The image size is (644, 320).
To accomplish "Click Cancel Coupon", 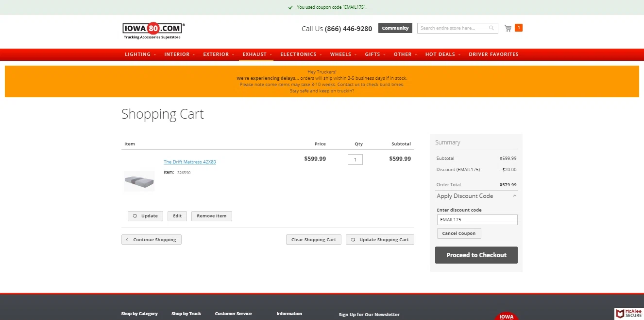I will click(459, 233).
